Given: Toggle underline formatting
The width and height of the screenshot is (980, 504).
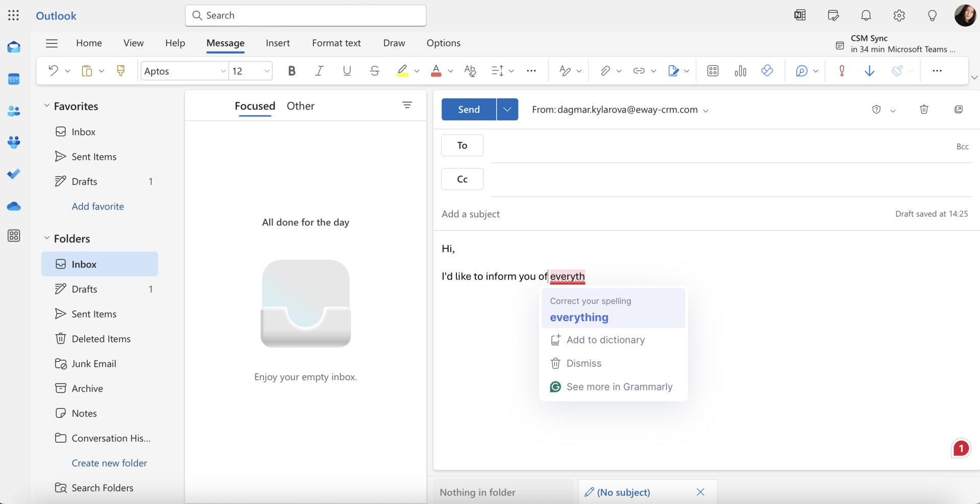Looking at the screenshot, I should coord(347,70).
